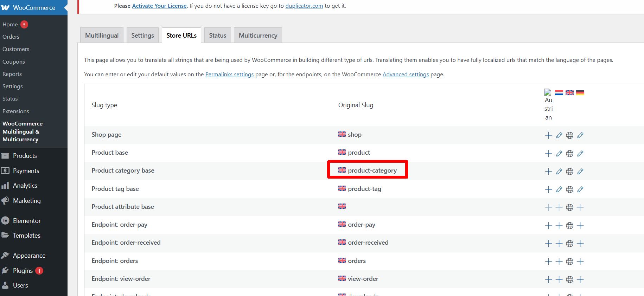This screenshot has height=296, width=644.
Task: Edit Dutch translation of Product base slug
Action: (559, 154)
